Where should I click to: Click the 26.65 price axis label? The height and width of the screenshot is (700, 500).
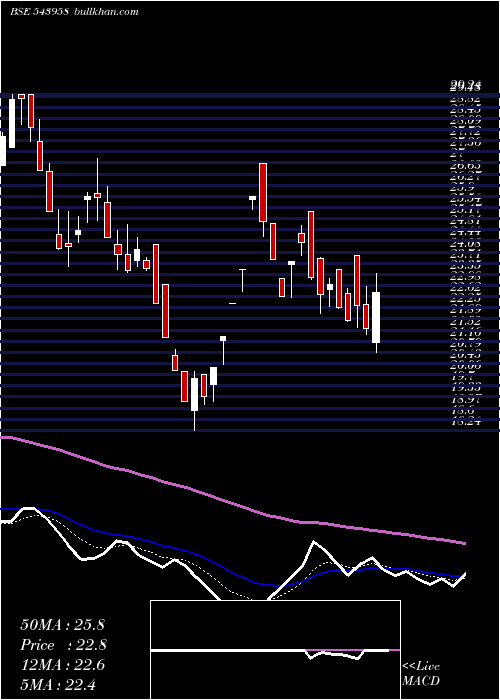(465, 167)
